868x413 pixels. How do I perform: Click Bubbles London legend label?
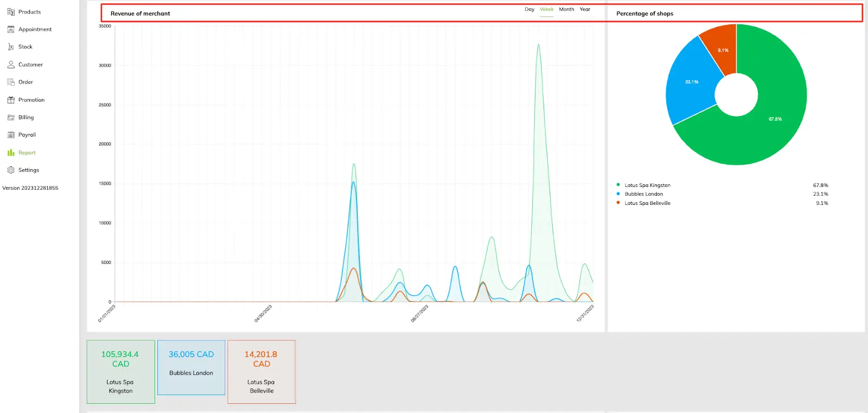643,194
